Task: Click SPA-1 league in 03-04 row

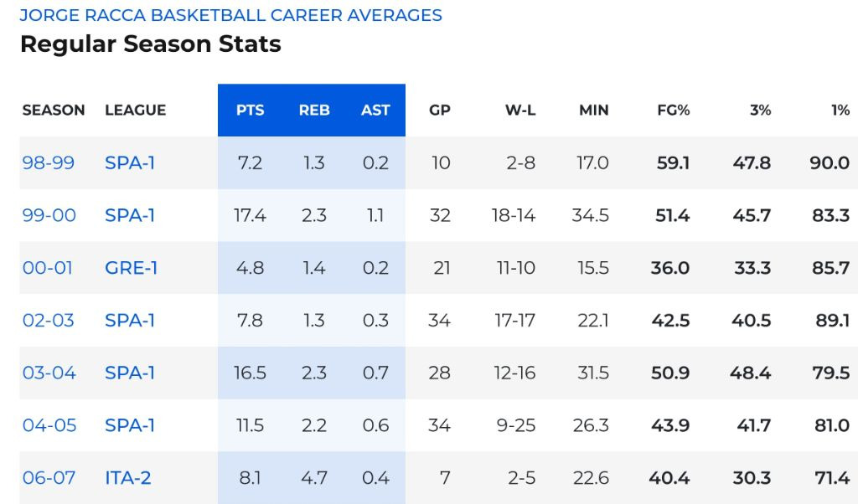Action: (x=130, y=373)
